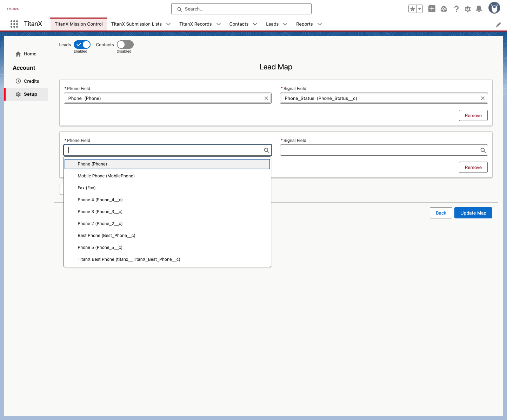Go to Home in the sidebar
The width and height of the screenshot is (507, 420).
pyautogui.click(x=26, y=54)
